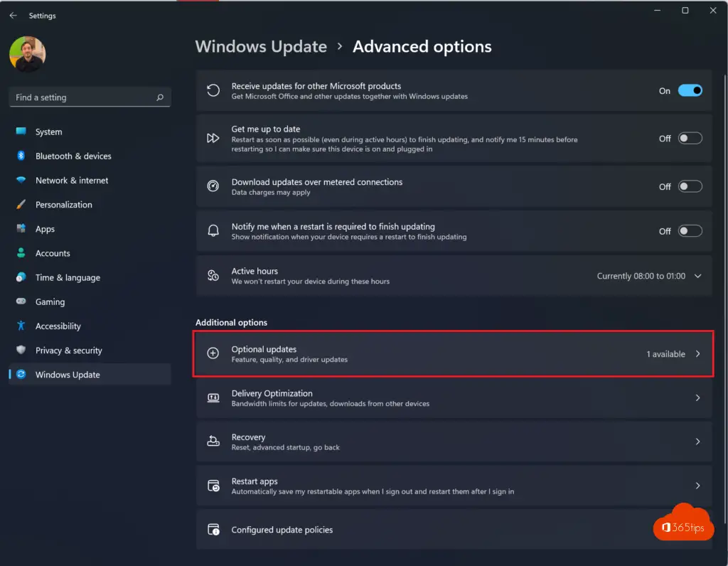Go to Windows Update breadcrumb link

pyautogui.click(x=261, y=47)
